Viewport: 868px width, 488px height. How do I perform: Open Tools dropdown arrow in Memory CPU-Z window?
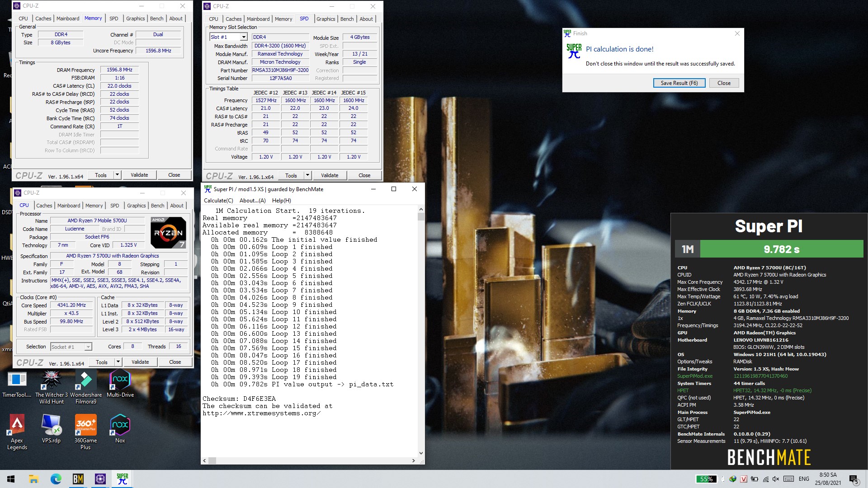117,175
